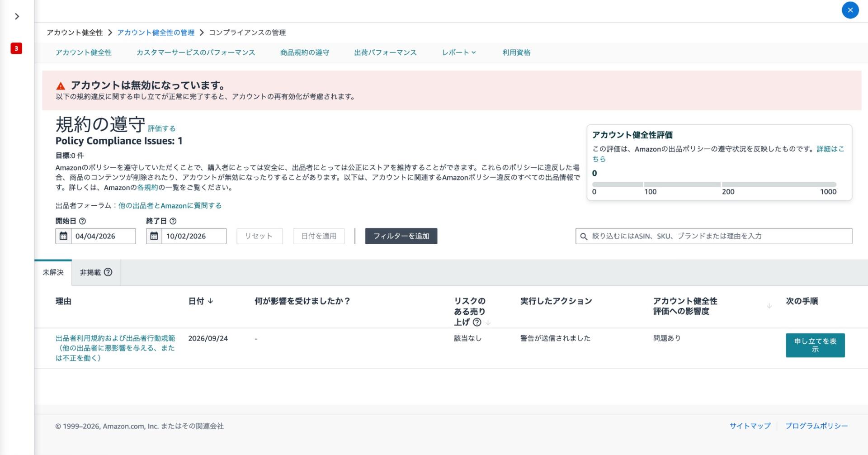This screenshot has height=455, width=868.
Task: Close the panel with the blue X button
Action: (850, 10)
